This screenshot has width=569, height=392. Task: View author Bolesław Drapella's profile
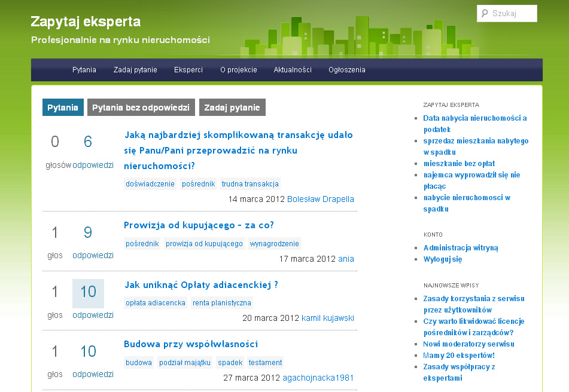point(321,199)
